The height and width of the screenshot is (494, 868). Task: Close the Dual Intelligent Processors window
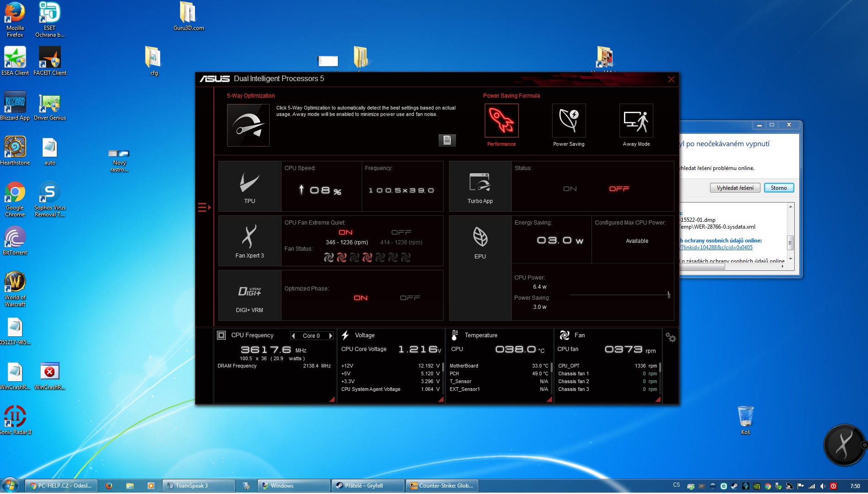671,79
